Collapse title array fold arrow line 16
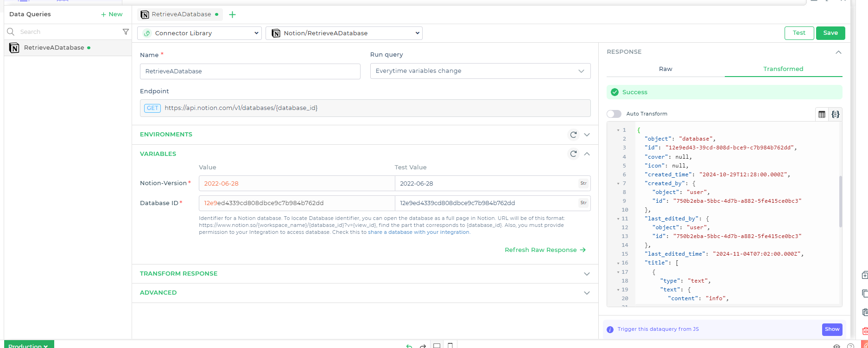The width and height of the screenshot is (868, 348). pos(618,263)
